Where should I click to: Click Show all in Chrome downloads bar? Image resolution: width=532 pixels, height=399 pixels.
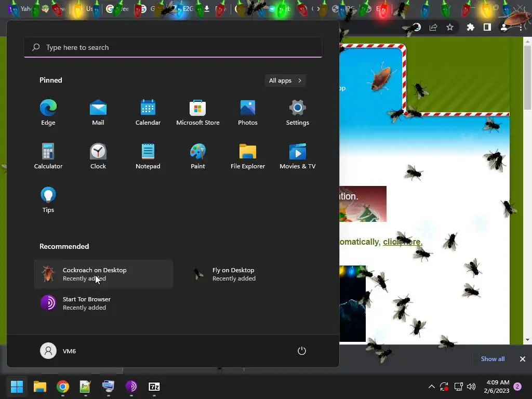(493, 358)
